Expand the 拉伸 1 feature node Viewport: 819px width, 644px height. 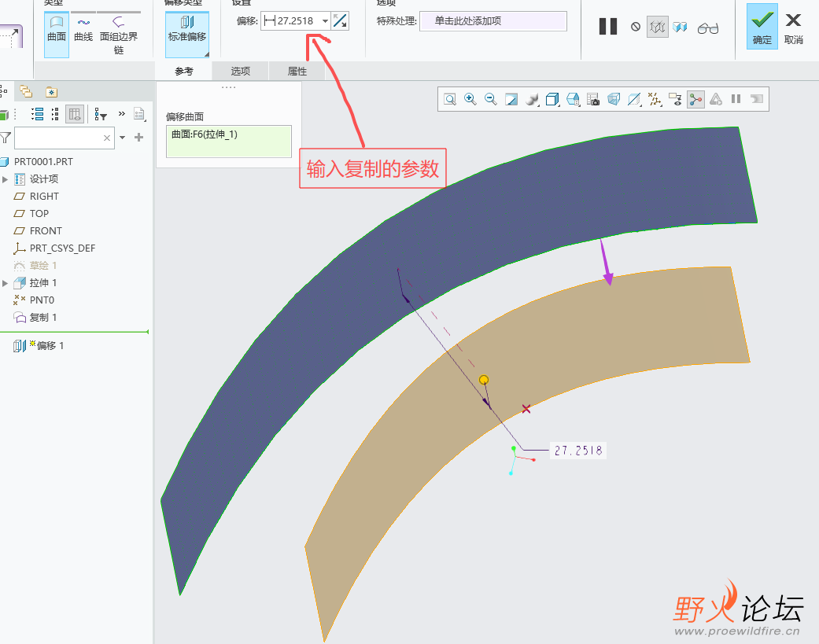6,283
